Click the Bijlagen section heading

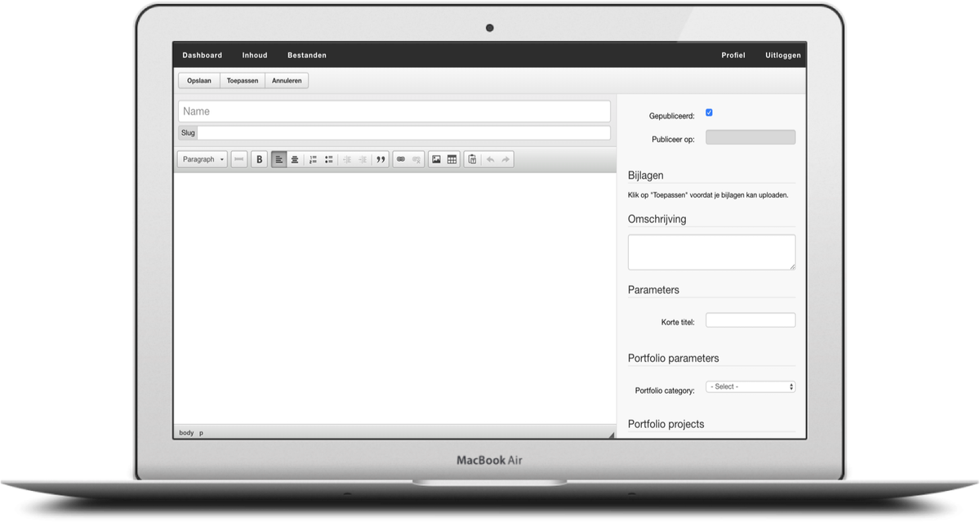646,175
